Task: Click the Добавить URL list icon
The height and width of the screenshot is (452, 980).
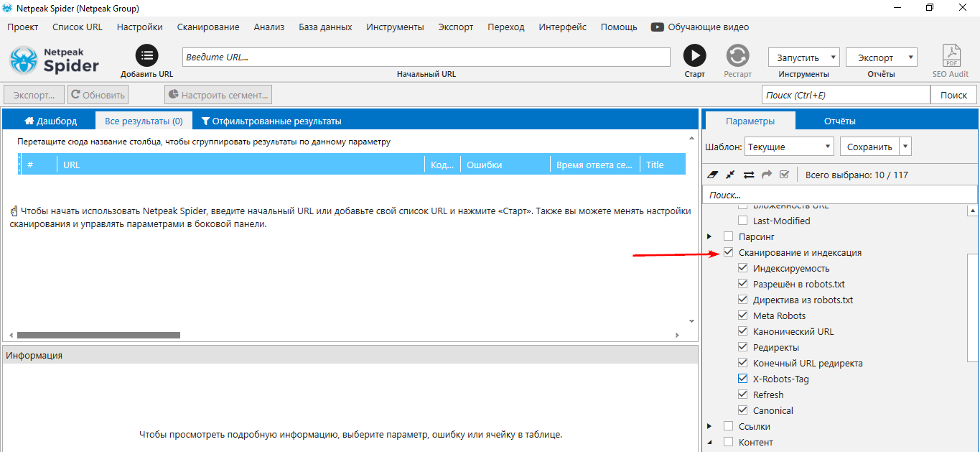Action: [x=146, y=55]
